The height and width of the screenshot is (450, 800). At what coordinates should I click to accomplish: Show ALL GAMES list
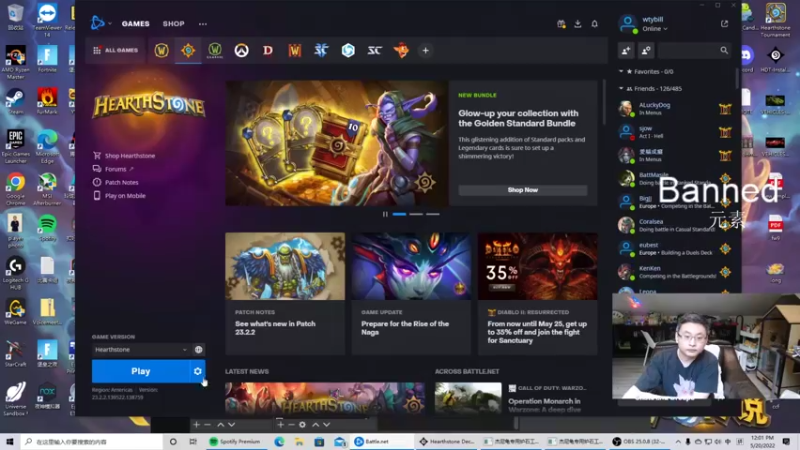116,51
